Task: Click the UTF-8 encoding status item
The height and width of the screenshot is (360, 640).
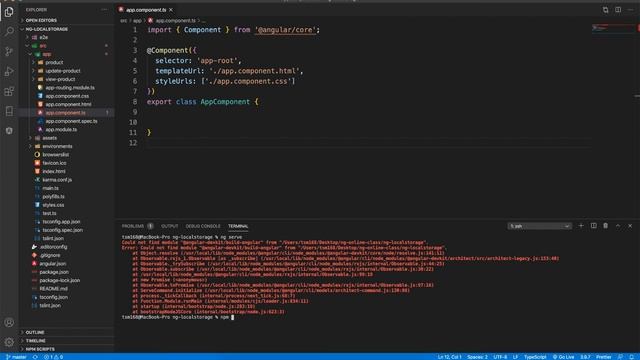Action: 500,357
